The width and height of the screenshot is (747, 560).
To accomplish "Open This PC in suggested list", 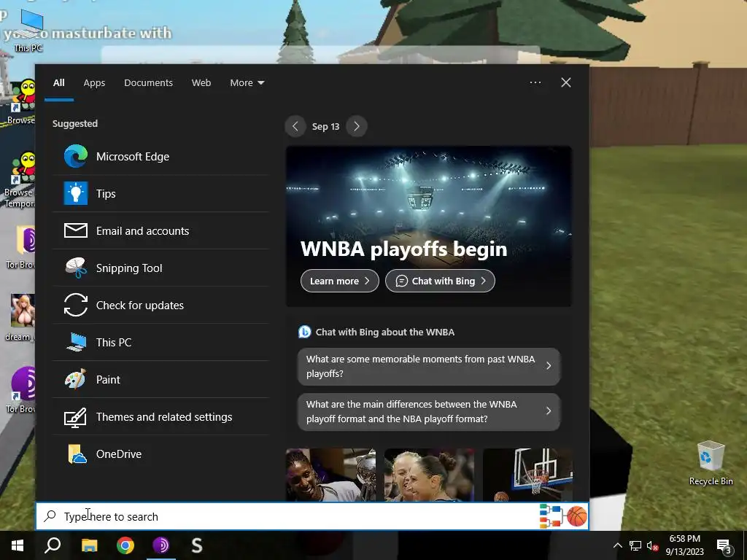I will 161,343.
